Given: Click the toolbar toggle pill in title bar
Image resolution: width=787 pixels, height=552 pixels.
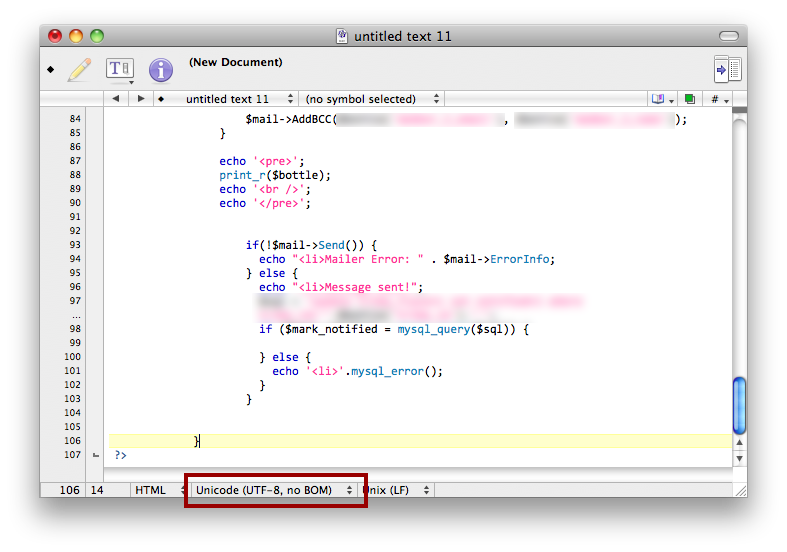Looking at the screenshot, I should (x=729, y=36).
